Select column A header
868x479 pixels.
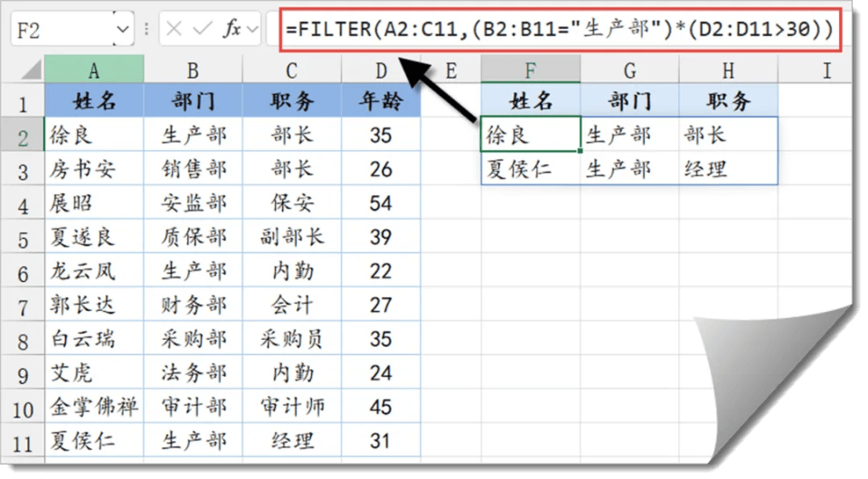[94, 70]
